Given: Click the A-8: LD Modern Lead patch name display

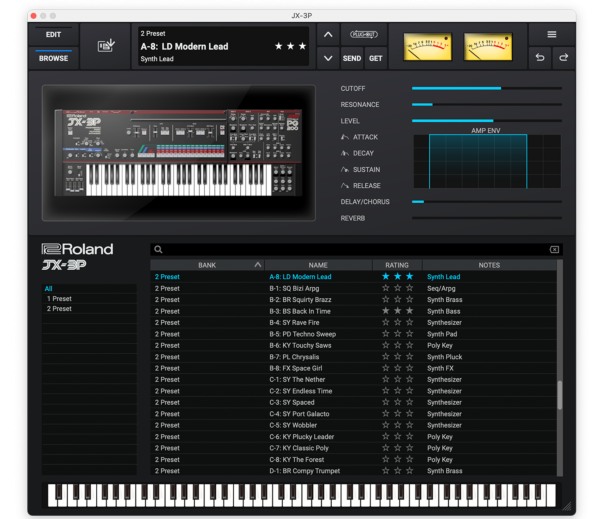Looking at the screenshot, I should pos(184,47).
